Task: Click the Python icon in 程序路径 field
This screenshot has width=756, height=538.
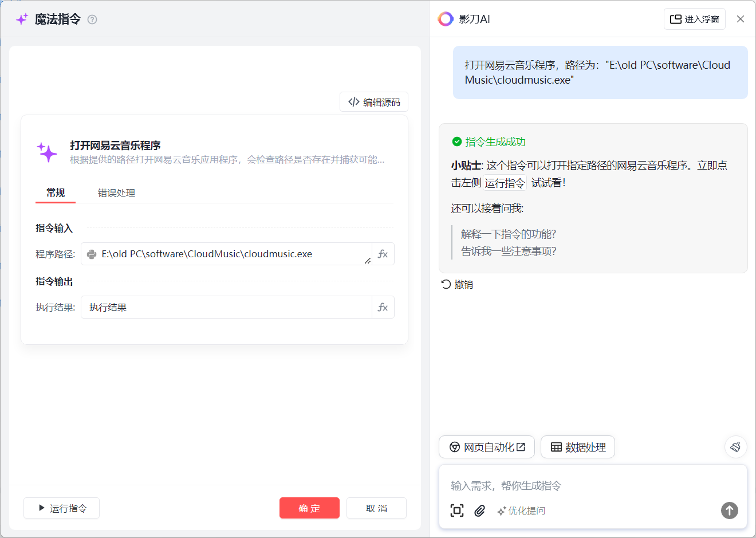Action: [92, 254]
